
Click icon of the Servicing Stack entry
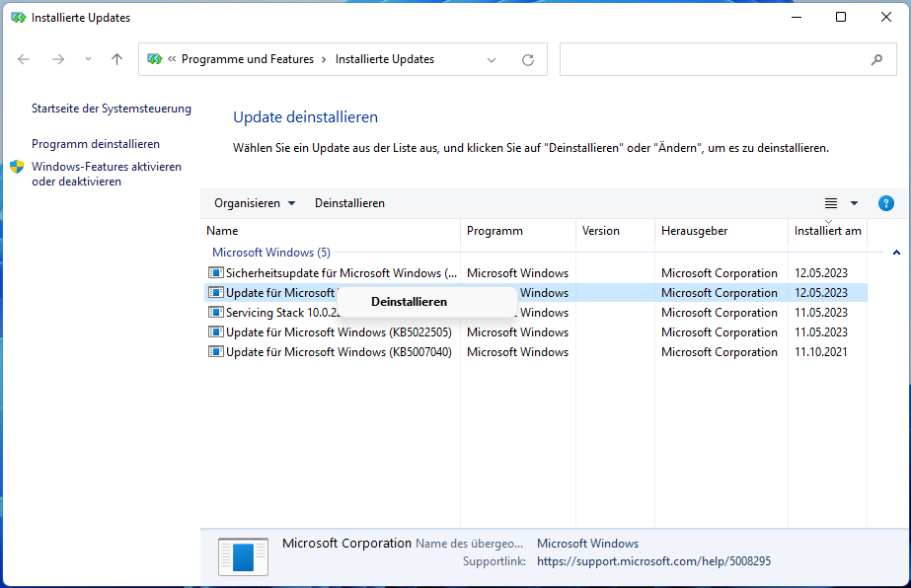pos(216,312)
